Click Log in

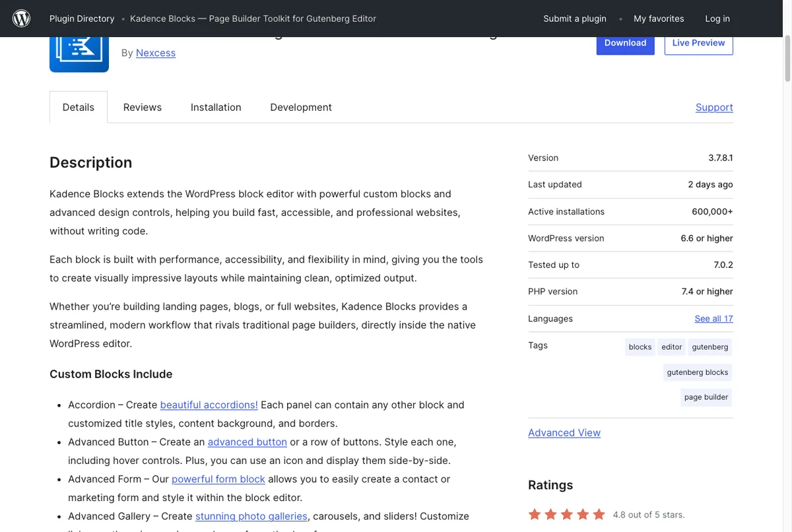(x=717, y=18)
